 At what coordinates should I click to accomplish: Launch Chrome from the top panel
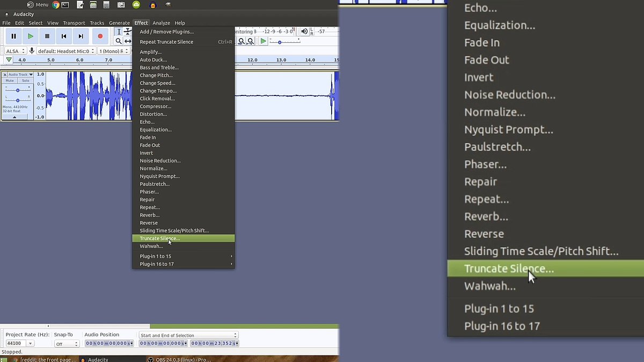pos(56,5)
